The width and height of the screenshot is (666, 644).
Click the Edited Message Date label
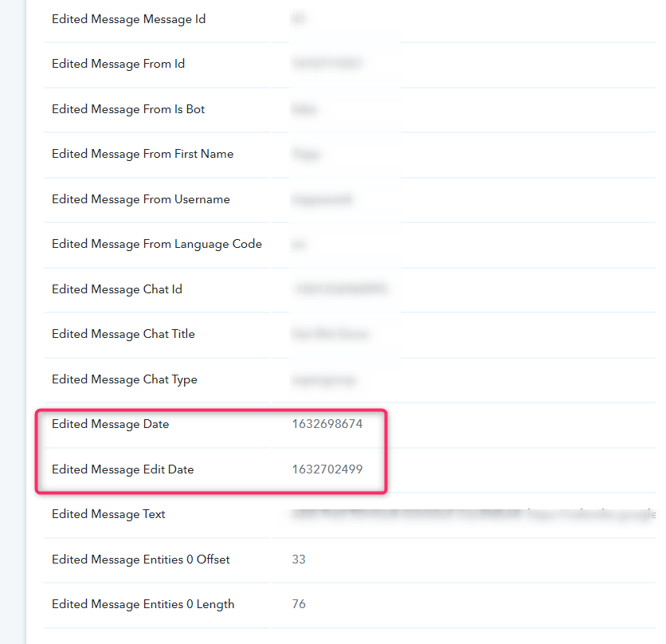[x=111, y=424]
